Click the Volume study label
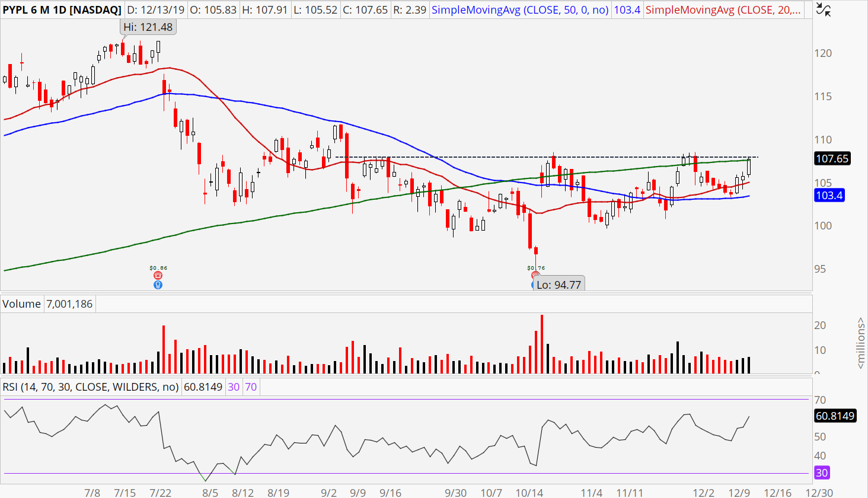Viewport: 868px width, 498px height. (x=21, y=304)
